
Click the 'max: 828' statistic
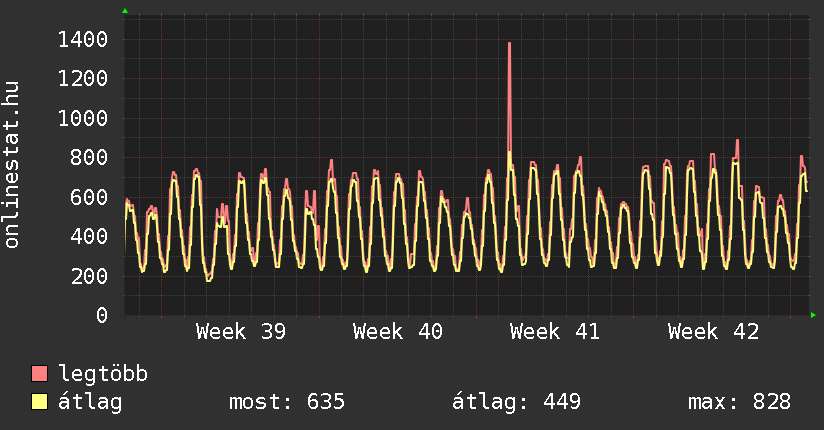tap(739, 402)
